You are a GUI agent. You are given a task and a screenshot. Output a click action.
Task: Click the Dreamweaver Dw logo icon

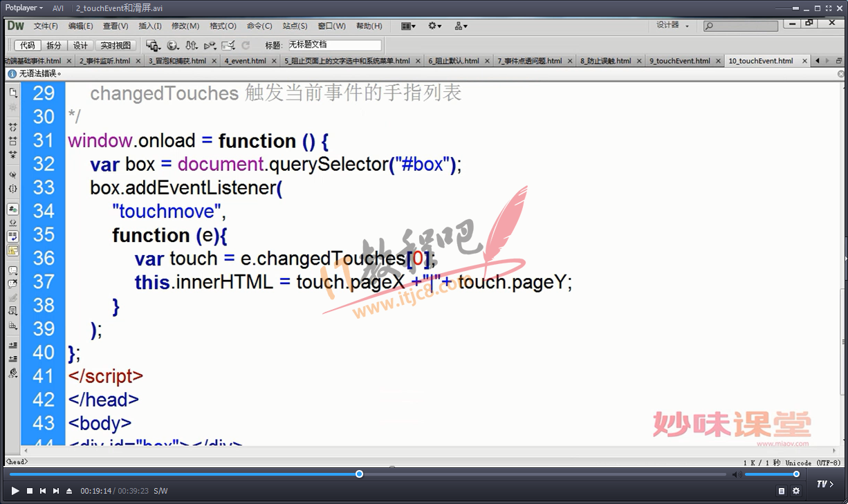coord(15,26)
